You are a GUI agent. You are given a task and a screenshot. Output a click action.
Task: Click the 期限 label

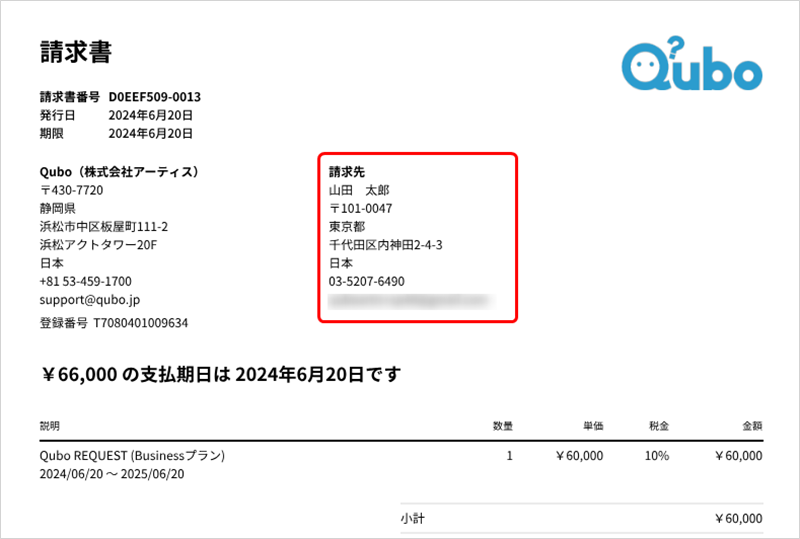click(52, 134)
